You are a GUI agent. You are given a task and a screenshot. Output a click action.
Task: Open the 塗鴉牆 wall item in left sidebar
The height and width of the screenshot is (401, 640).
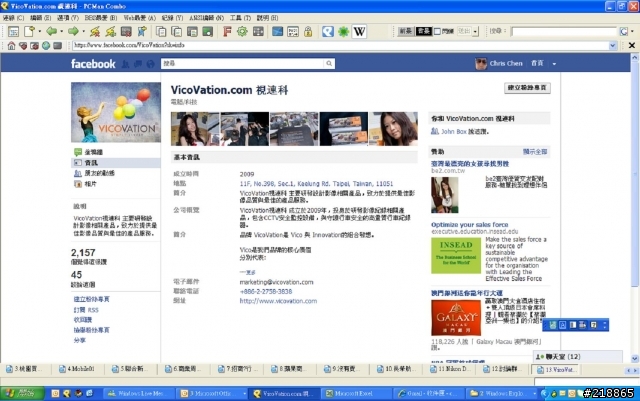[x=93, y=152]
